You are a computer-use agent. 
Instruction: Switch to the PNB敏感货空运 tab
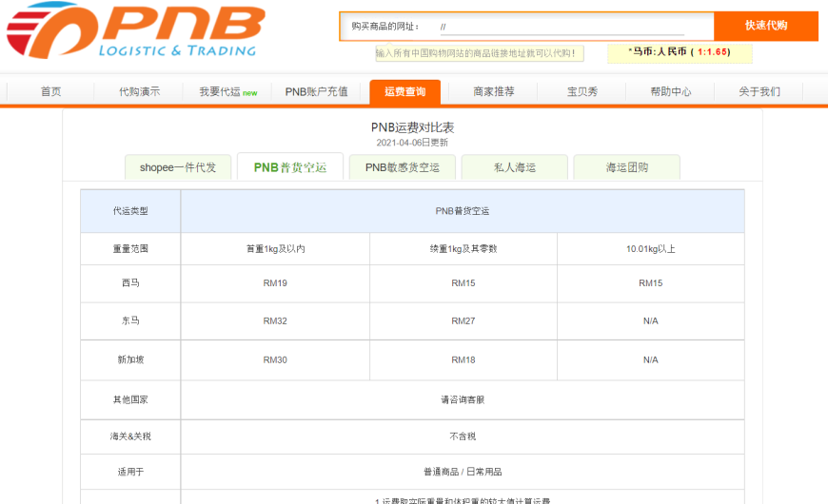click(x=403, y=167)
